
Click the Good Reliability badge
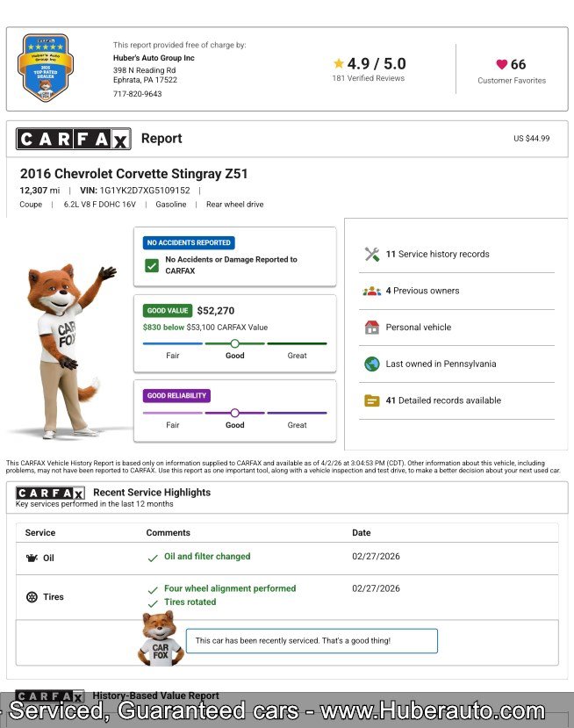[176, 396]
